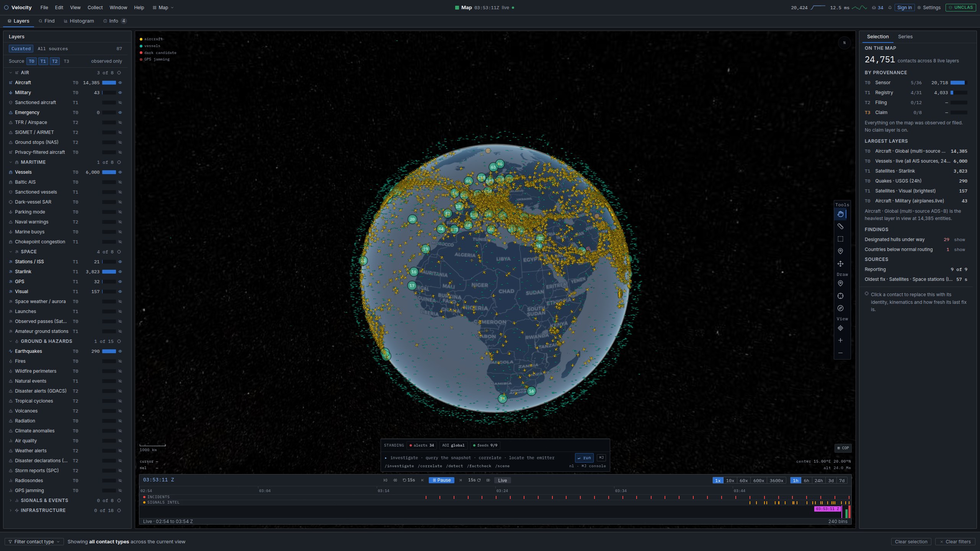The image size is (980, 551).
Task: Expand the SIGNALS & EVENTS group
Action: click(10, 500)
